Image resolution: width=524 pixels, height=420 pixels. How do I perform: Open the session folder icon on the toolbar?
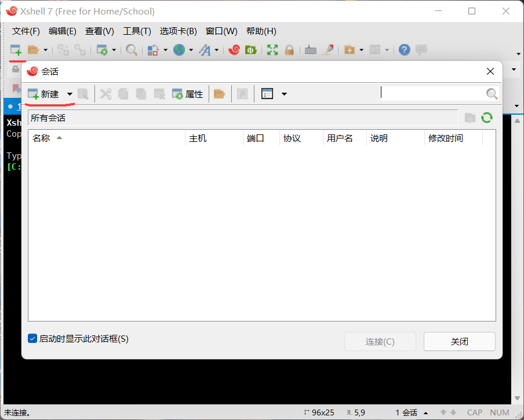[34, 50]
